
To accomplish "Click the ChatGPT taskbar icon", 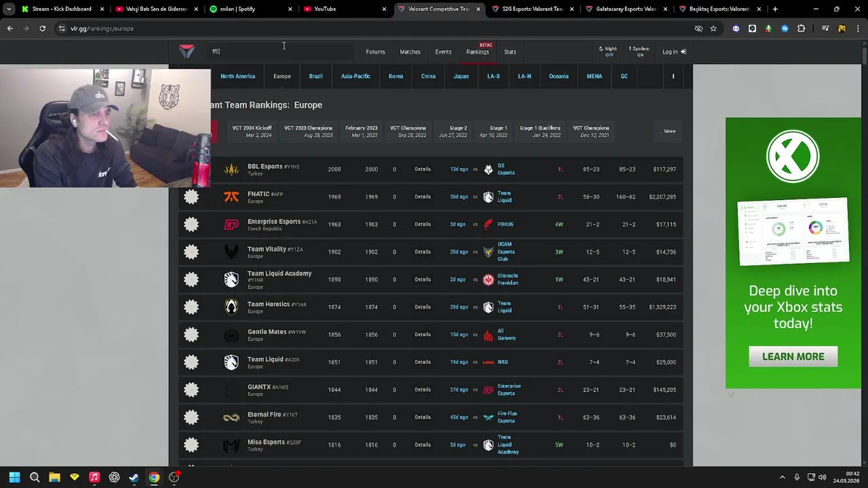I will [x=114, y=477].
